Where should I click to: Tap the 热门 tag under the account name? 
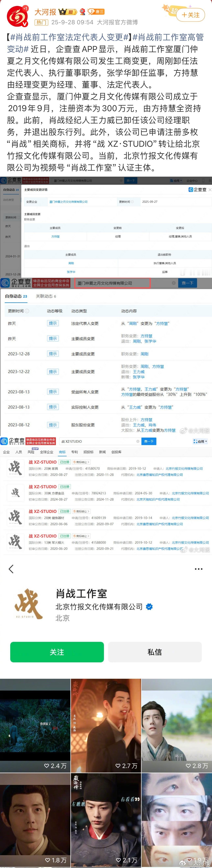[41, 23]
